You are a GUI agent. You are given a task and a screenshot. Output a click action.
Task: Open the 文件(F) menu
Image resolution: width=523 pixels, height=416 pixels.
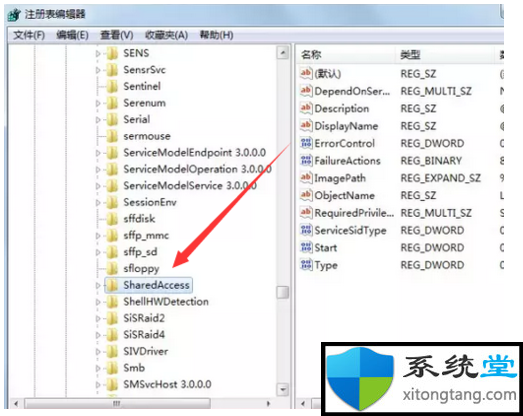tap(29, 35)
